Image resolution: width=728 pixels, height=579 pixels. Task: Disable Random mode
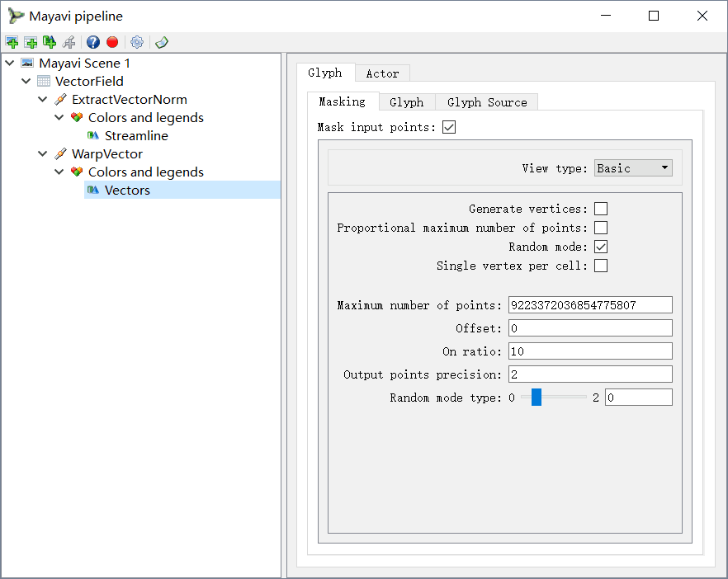601,246
